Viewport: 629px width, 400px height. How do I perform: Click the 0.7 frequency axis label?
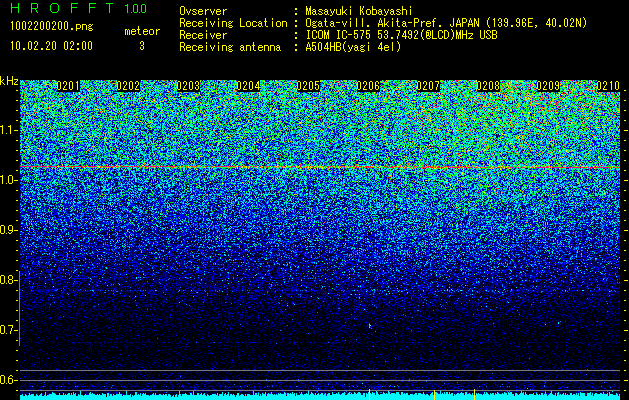(x=7, y=330)
